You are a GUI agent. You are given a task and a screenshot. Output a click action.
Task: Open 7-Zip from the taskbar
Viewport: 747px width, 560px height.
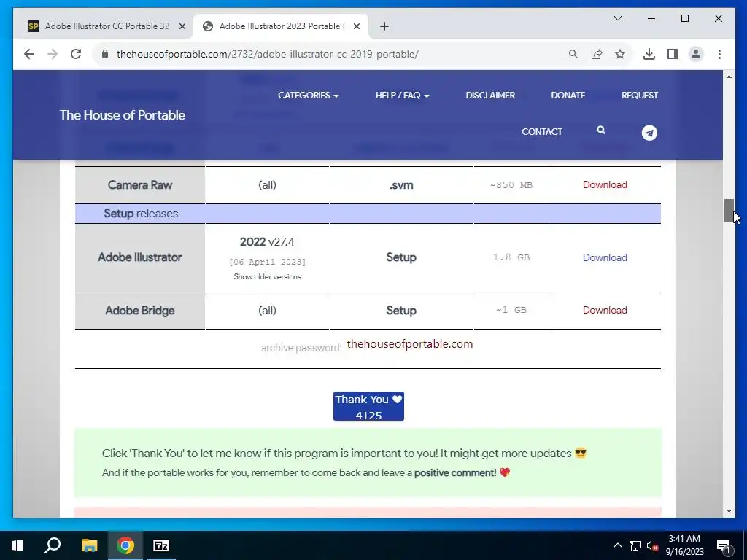tap(161, 545)
